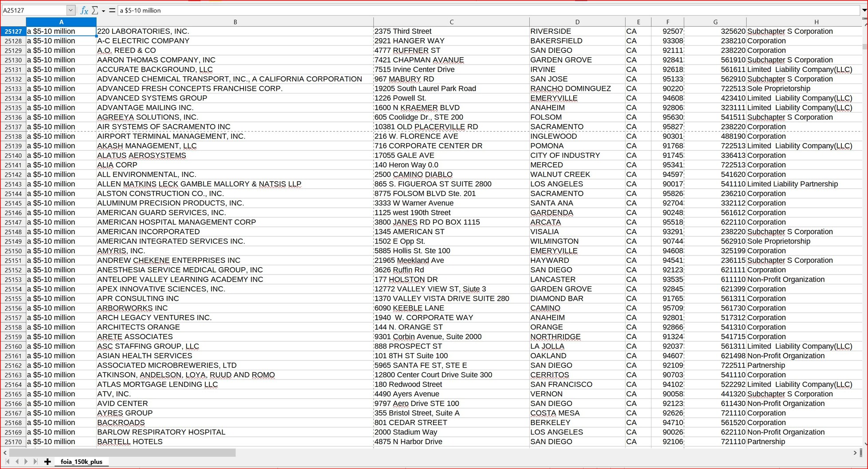Switch to the foia_150k_plus sheet tab

81,461
